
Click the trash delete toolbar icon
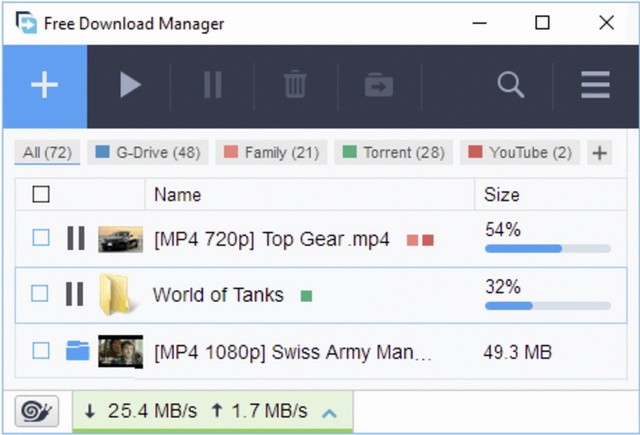pyautogui.click(x=295, y=86)
